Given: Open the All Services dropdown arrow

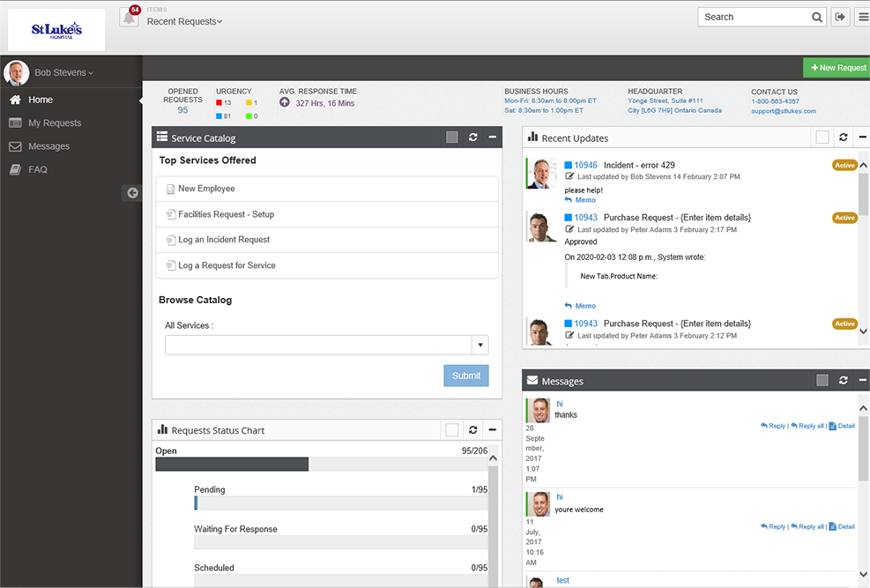Looking at the screenshot, I should tap(480, 345).
